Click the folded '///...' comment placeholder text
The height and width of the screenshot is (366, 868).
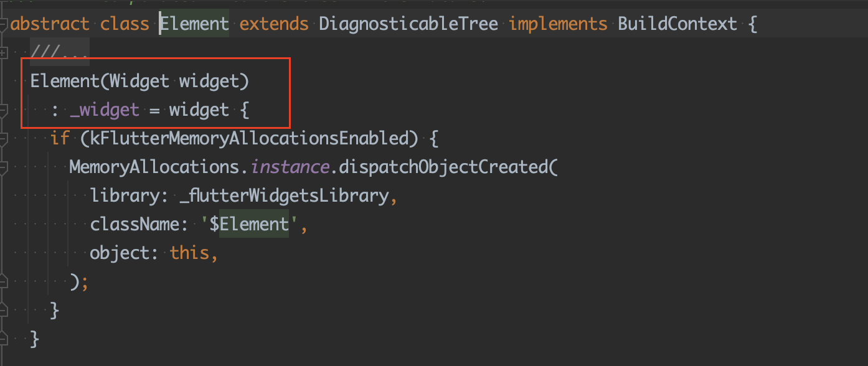click(x=60, y=54)
